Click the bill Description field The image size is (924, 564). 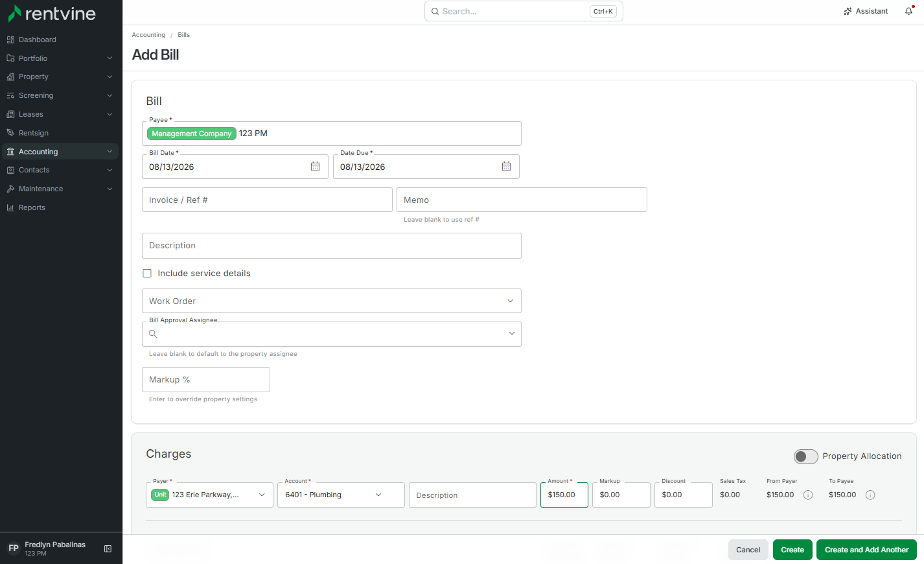(x=332, y=246)
